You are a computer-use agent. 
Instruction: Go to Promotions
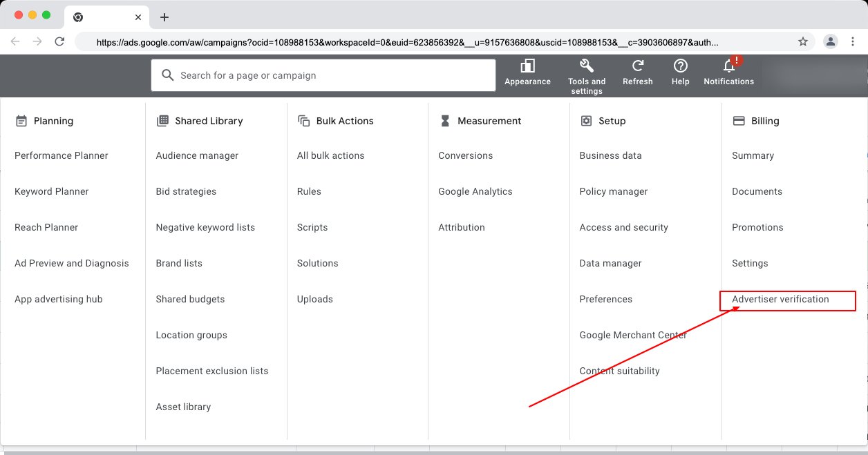pyautogui.click(x=758, y=227)
